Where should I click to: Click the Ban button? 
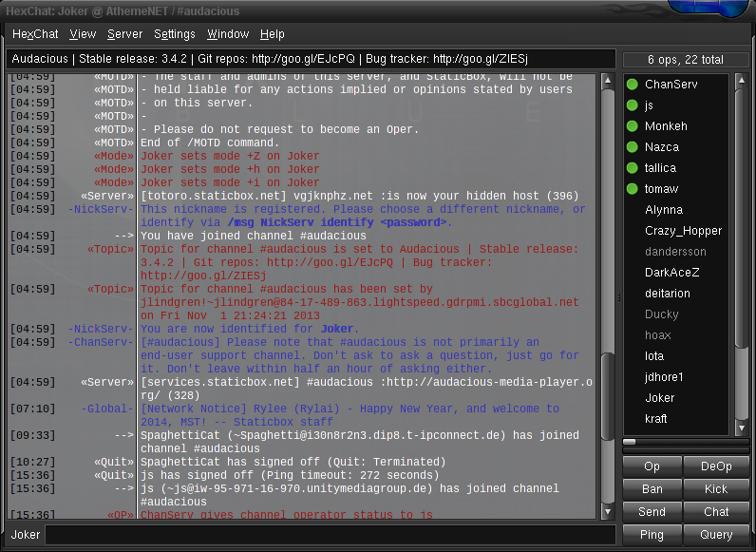tap(652, 489)
